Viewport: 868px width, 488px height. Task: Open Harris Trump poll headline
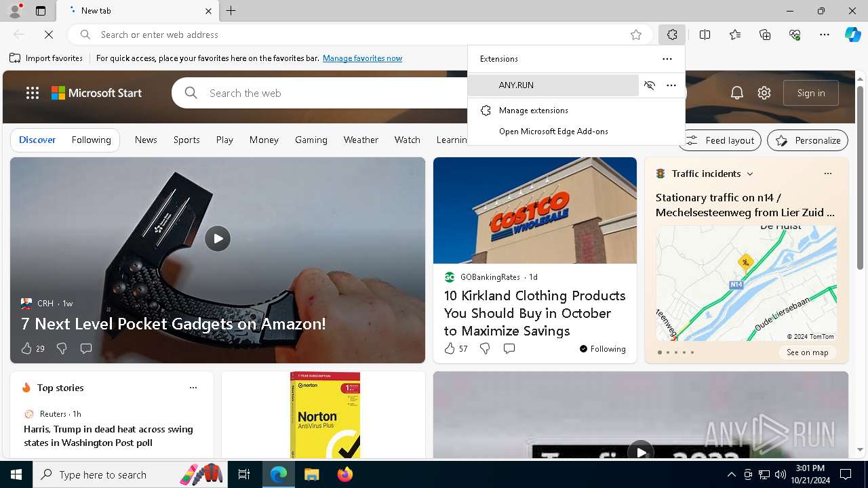point(108,436)
